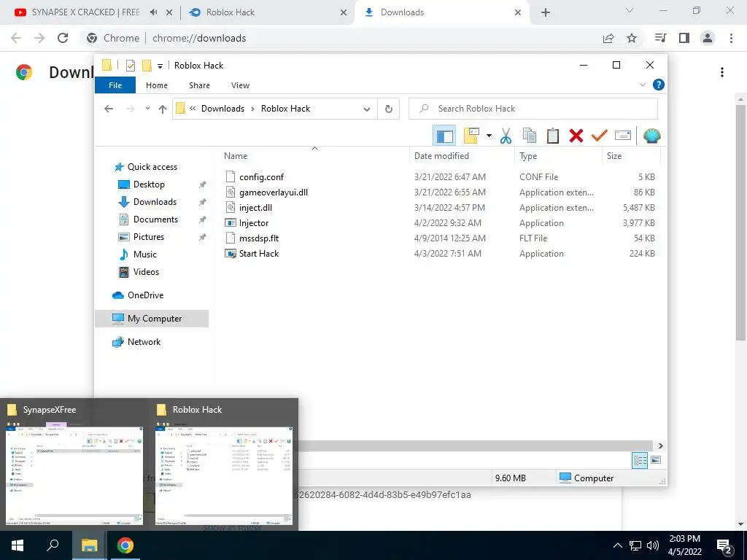Select My Computer in navigation pane

(152, 319)
